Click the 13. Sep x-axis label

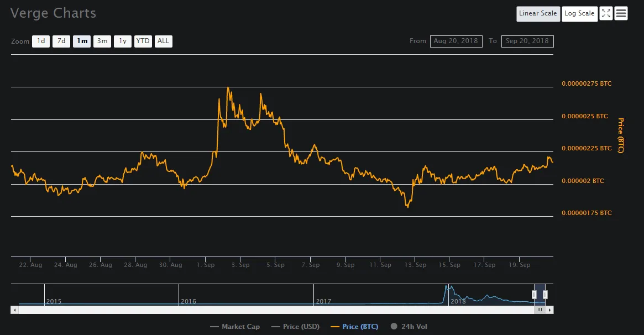pos(415,265)
